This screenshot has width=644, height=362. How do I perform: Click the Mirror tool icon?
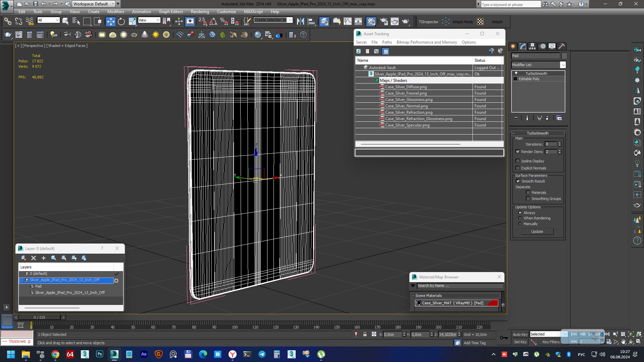[x=301, y=21]
